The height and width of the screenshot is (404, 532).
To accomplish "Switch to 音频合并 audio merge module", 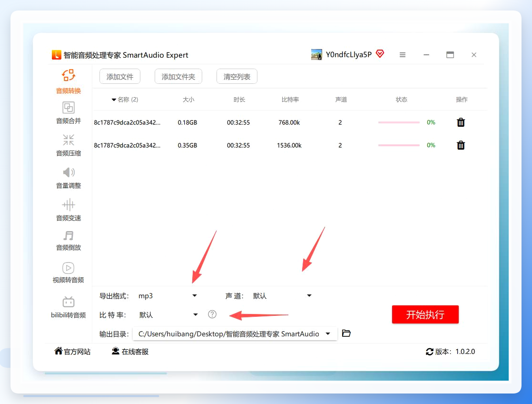I will 68,113.
